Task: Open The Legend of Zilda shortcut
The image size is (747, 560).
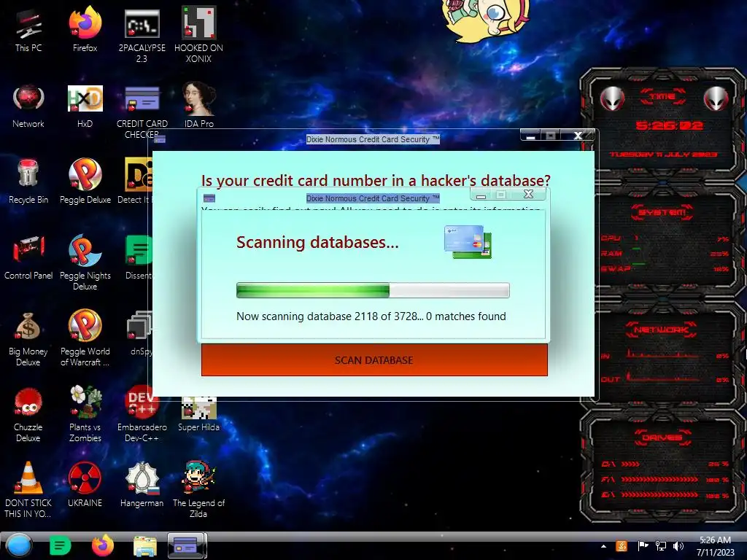Action: pyautogui.click(x=198, y=489)
